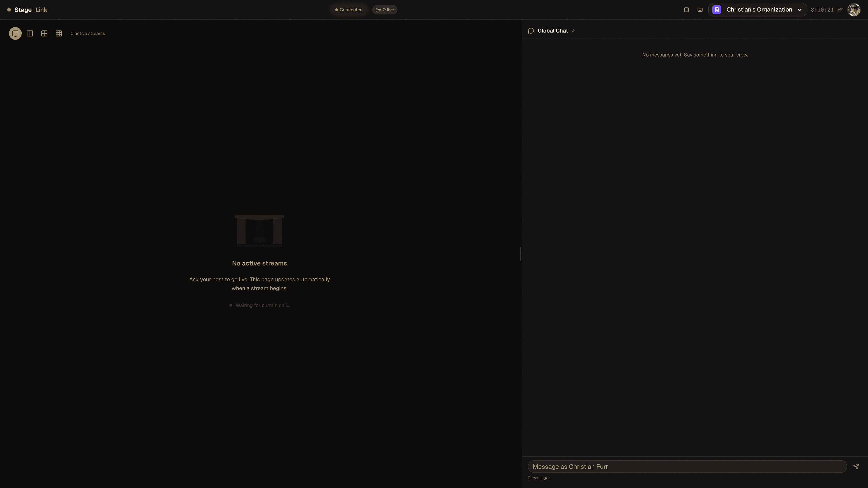Click the Global Chat speech bubble icon
868x488 pixels.
point(531,30)
